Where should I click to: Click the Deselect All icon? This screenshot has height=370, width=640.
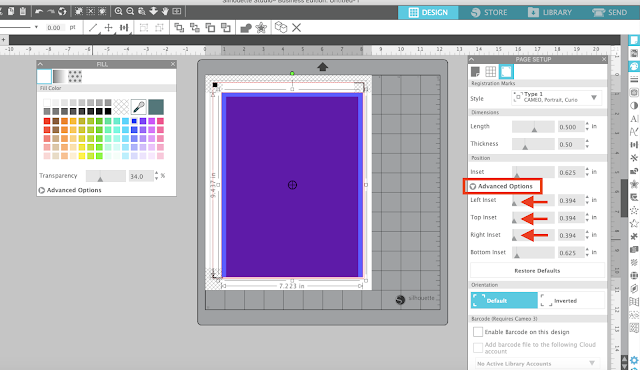91,11
